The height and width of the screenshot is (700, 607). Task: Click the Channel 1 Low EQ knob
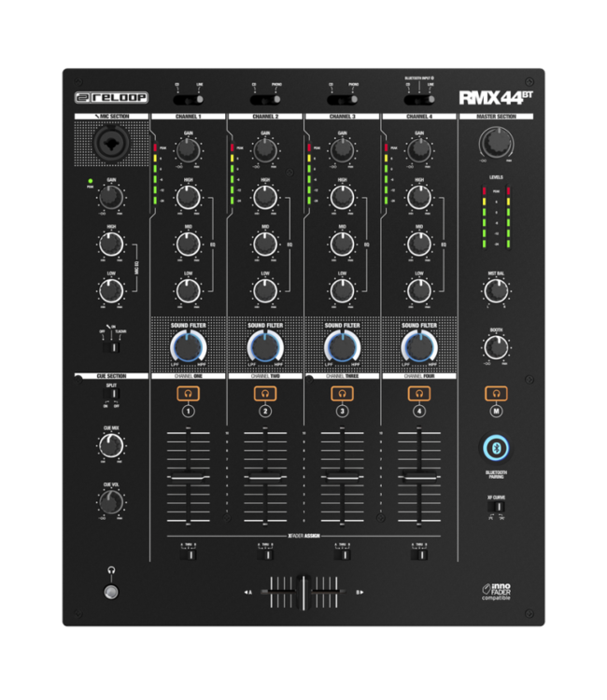188,291
